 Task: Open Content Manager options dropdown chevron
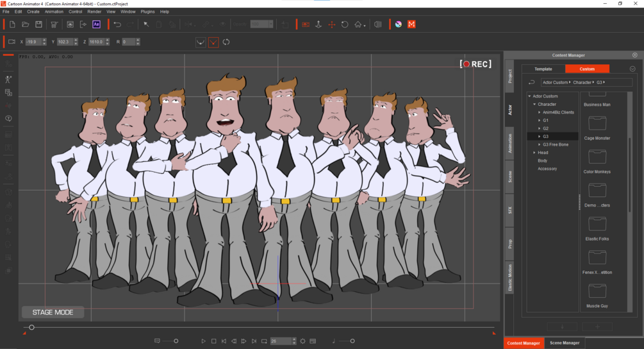(x=632, y=69)
